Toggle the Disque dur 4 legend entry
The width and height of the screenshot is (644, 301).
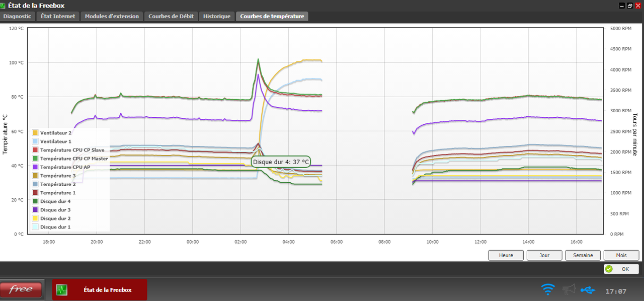pyautogui.click(x=52, y=201)
